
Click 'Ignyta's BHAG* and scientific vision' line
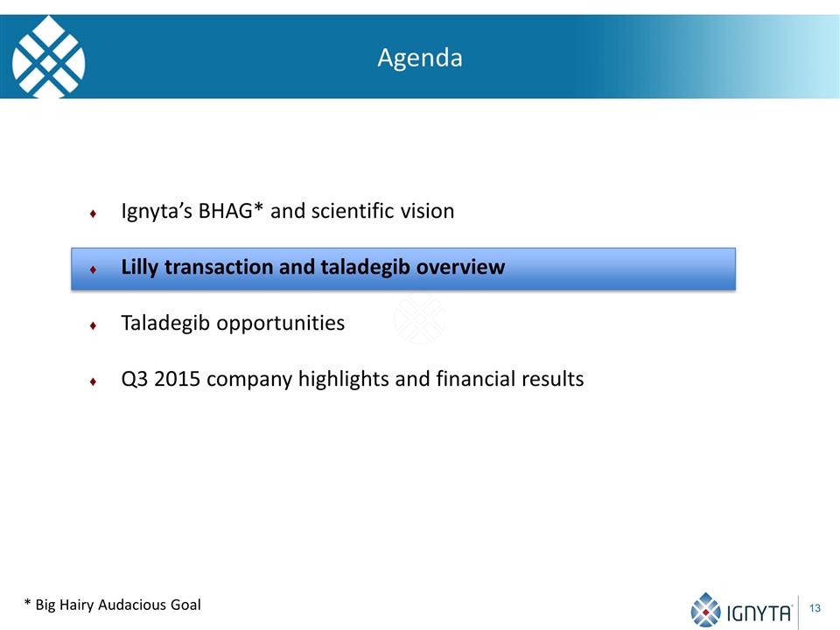(288, 211)
